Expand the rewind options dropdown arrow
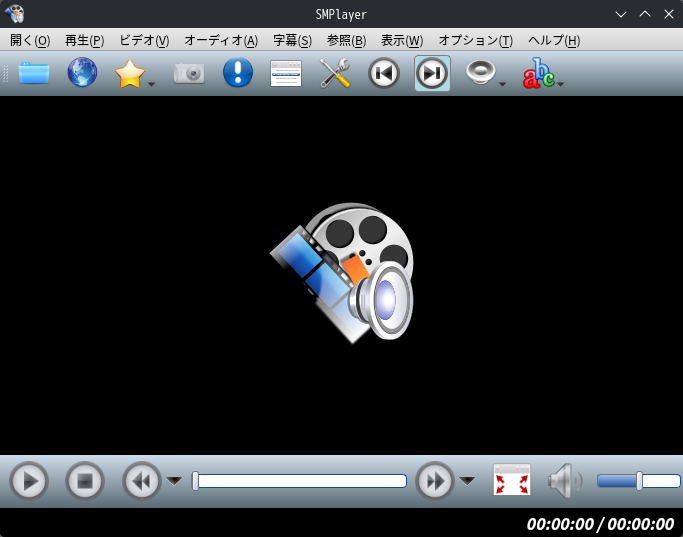 175,481
